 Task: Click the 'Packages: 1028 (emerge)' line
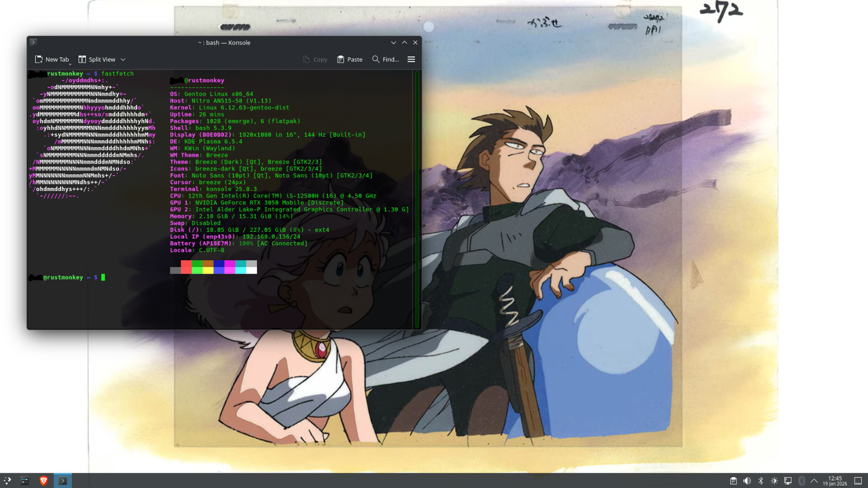pos(235,121)
